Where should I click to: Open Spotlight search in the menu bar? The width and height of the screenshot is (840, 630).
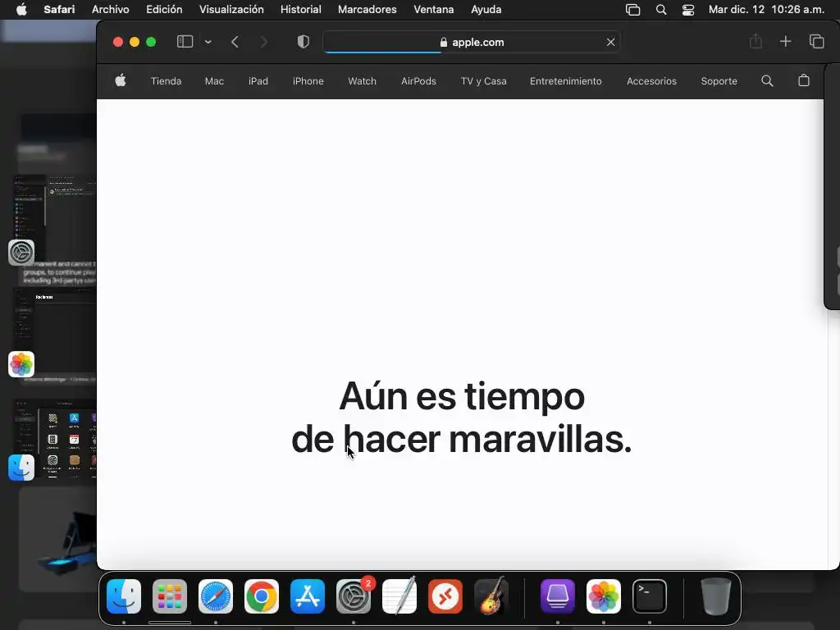(661, 10)
